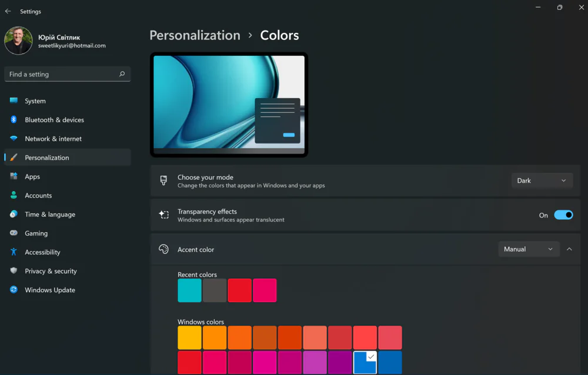Click the Network & internet wifi icon
This screenshot has height=375, width=588.
coord(14,139)
